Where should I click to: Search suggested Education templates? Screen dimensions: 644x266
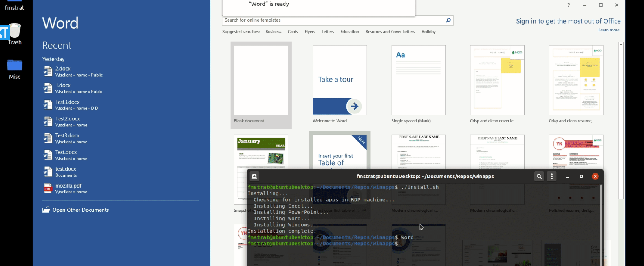click(x=350, y=32)
